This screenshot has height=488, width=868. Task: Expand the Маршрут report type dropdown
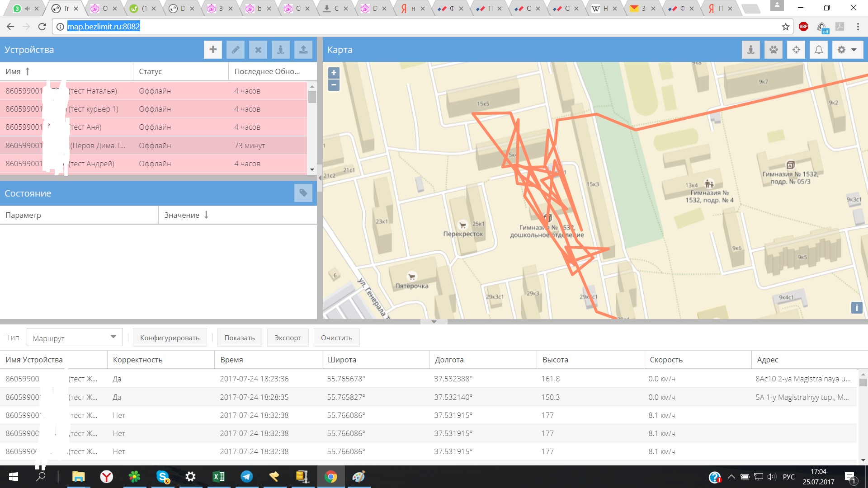[113, 337]
